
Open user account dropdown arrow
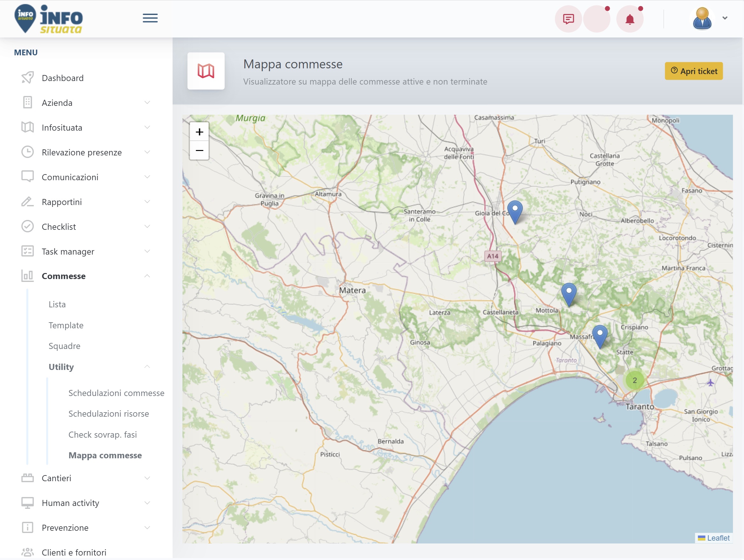[x=725, y=18]
